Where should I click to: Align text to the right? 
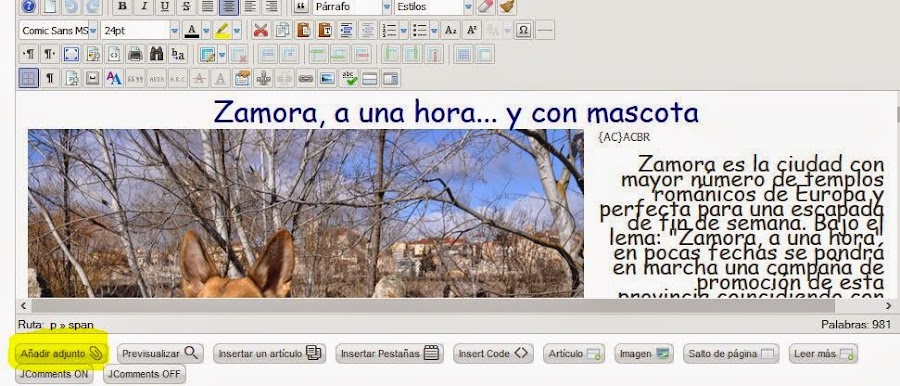pos(271,6)
